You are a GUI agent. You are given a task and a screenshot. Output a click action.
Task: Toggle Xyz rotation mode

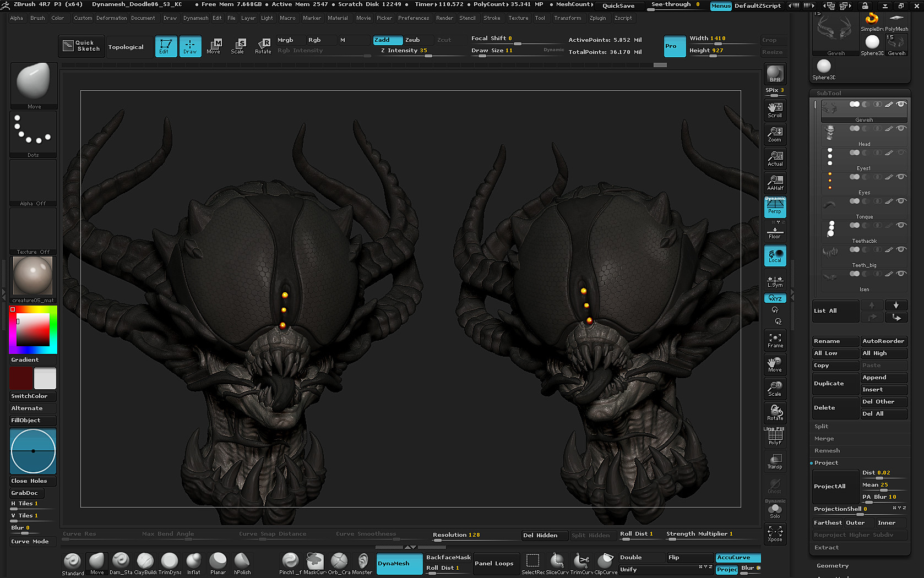pyautogui.click(x=775, y=298)
